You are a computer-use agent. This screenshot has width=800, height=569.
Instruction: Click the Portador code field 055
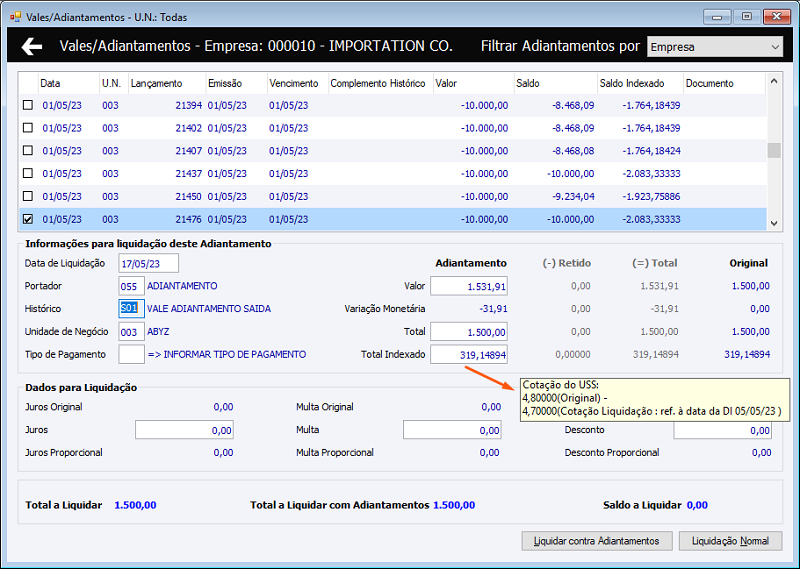[131, 286]
